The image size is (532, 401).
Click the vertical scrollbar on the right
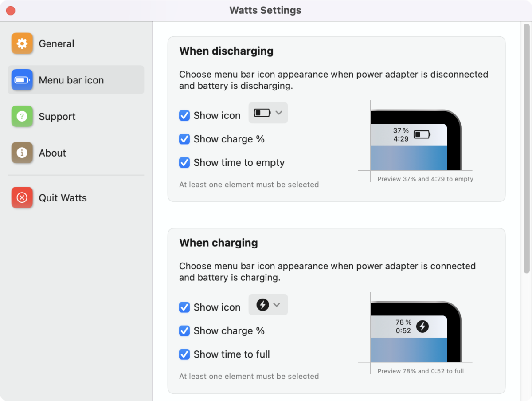coord(527,148)
